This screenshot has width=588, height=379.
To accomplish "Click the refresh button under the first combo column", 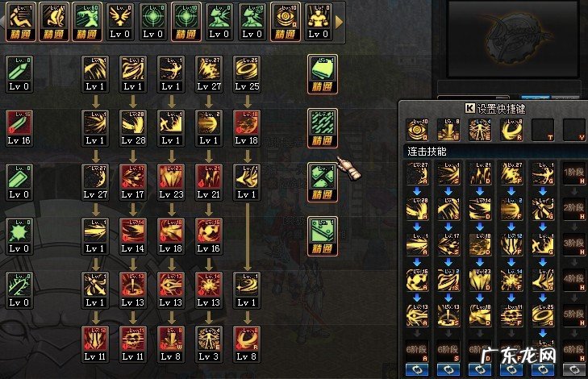I will click(x=417, y=369).
